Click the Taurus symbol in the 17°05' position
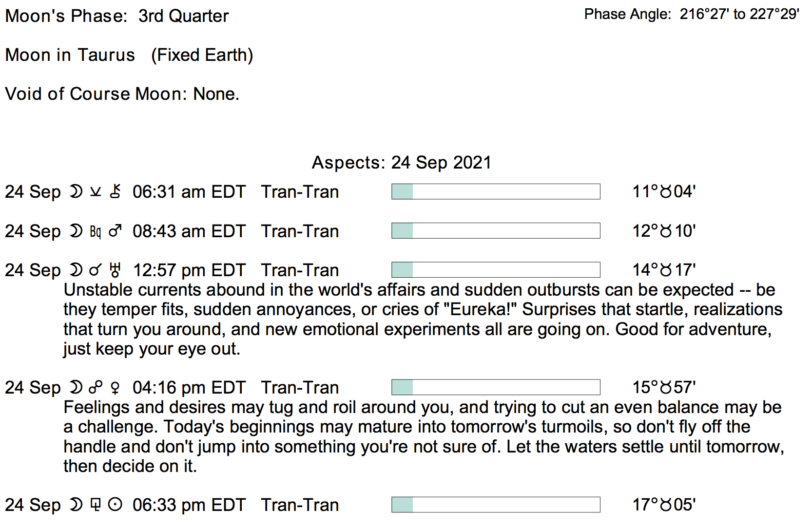The width and height of the screenshot is (812, 528). coord(666,505)
